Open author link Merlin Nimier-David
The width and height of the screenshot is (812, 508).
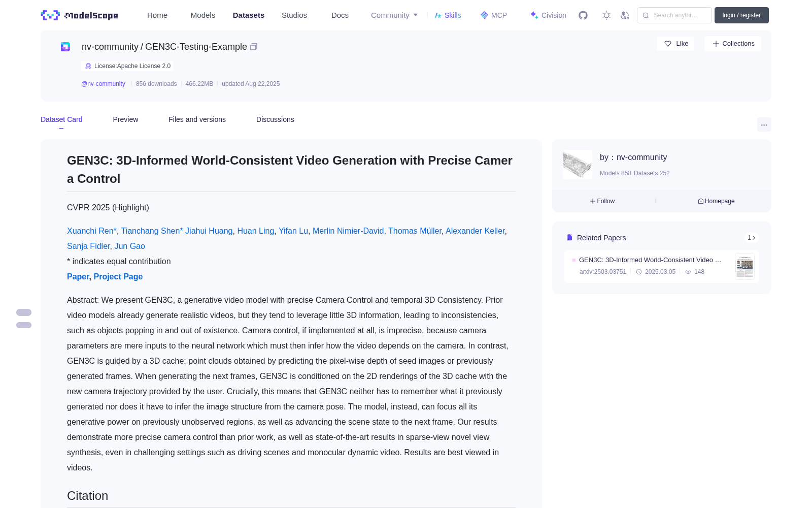(348, 231)
